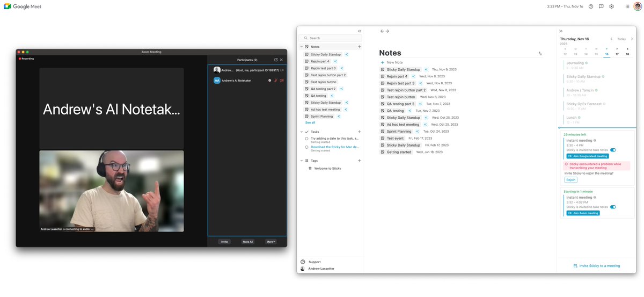This screenshot has width=644, height=297.
Task: Navigate back with left arrow in Sticky
Action: click(x=382, y=31)
